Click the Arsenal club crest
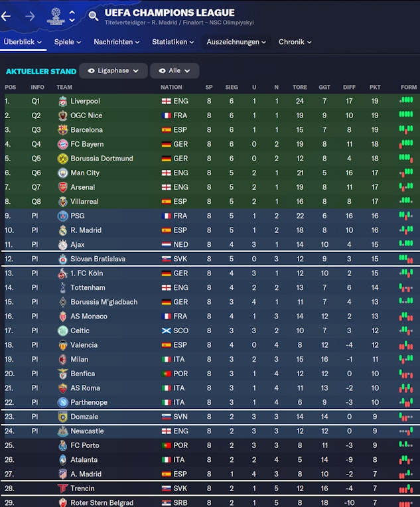420x507 pixels. (x=62, y=187)
